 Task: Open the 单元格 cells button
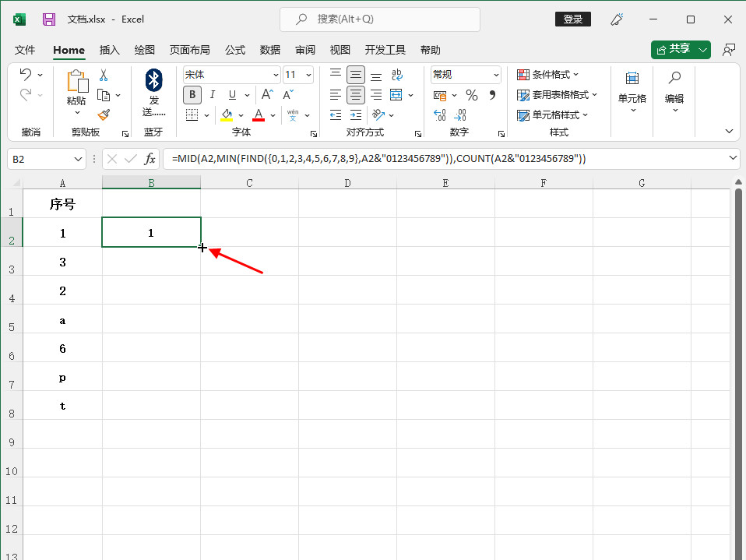tap(632, 91)
